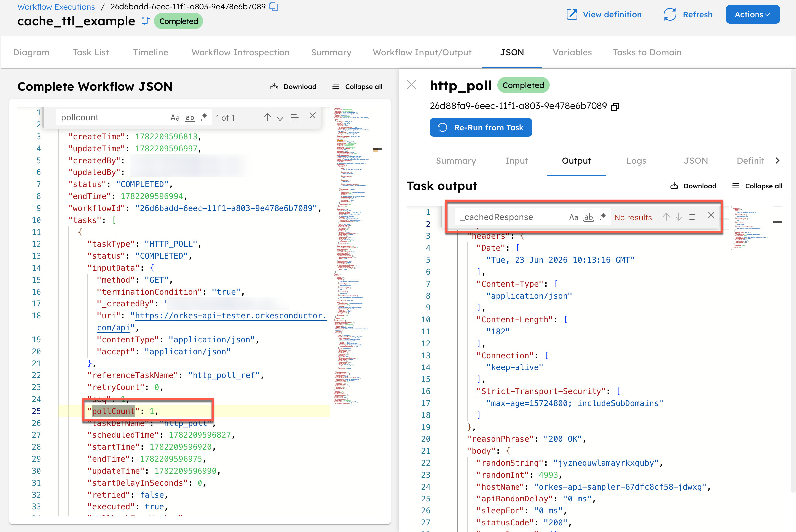Go to next match in _cachedResponse search

pos(679,217)
